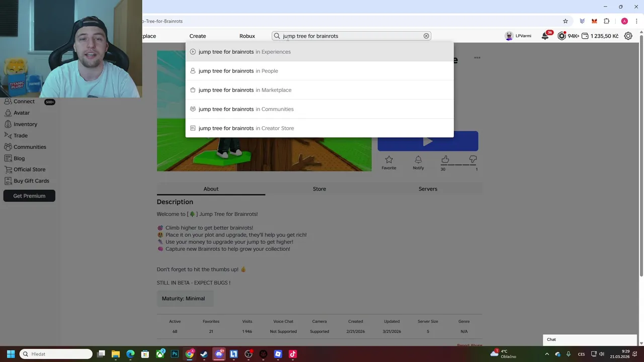This screenshot has height=362, width=644.
Task: Open OBS Studio from the taskbar
Action: pos(249,354)
